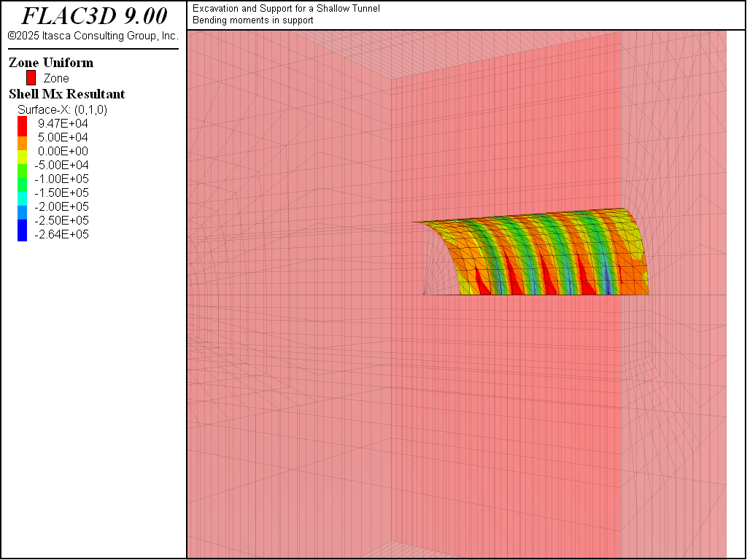
Task: Click the 'Surface-X: (0,1,0)' label
Action: coord(63,110)
